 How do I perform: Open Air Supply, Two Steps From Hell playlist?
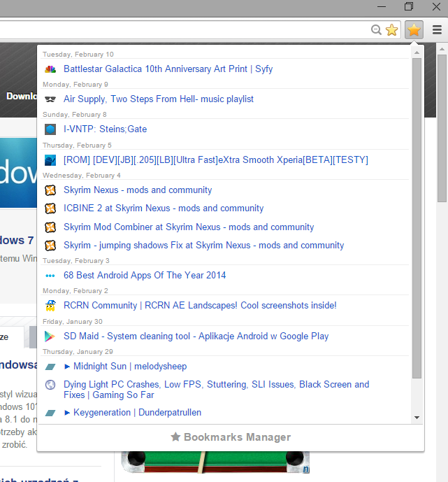pyautogui.click(x=159, y=99)
